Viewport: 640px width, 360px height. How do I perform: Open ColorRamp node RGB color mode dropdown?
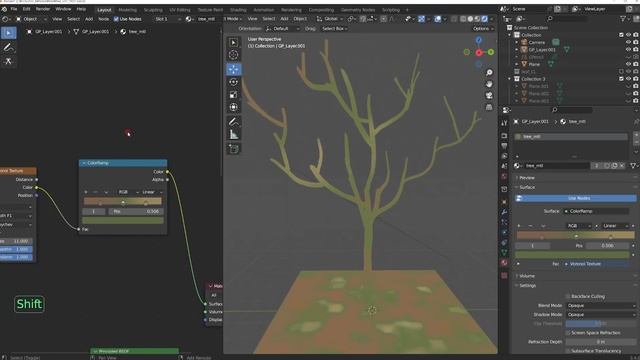[127, 192]
